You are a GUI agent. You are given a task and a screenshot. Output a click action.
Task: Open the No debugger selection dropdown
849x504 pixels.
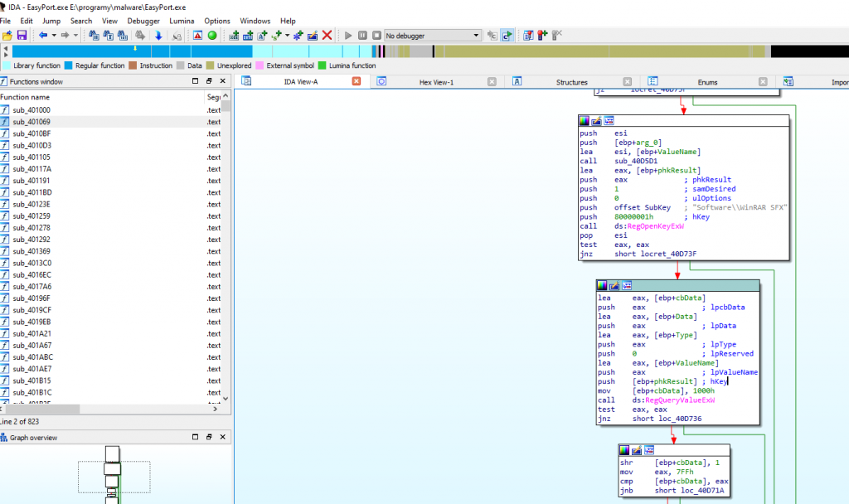[x=433, y=36]
